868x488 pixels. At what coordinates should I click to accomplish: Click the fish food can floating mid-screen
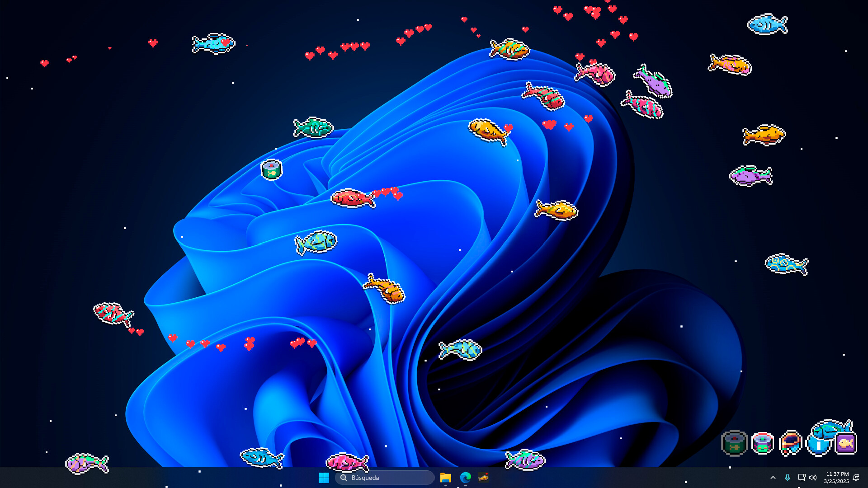click(272, 169)
